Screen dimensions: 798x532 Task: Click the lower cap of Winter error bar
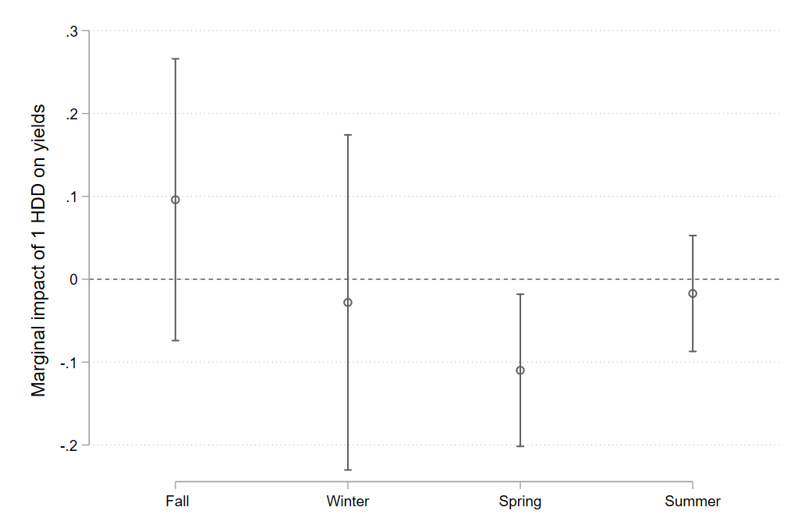click(348, 470)
